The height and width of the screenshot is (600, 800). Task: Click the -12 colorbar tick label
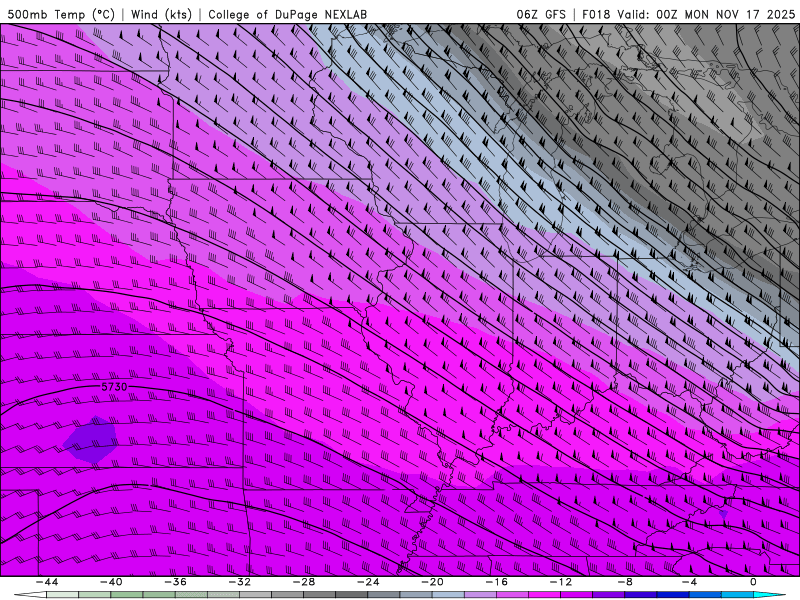click(x=561, y=582)
